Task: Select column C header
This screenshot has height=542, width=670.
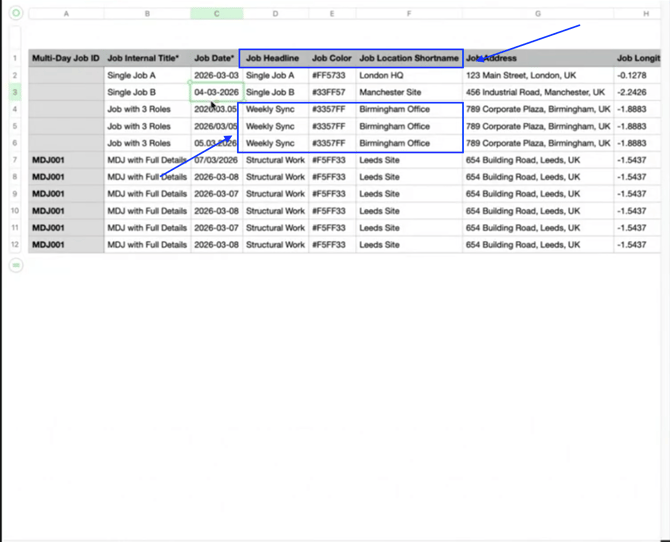Action: (217, 14)
